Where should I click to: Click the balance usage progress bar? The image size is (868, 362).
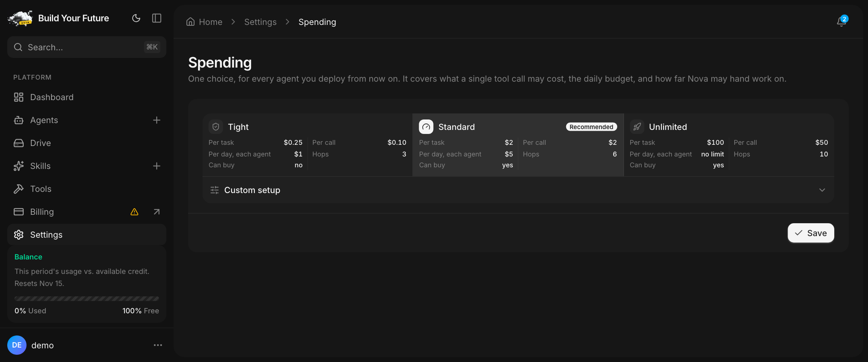[x=87, y=298]
